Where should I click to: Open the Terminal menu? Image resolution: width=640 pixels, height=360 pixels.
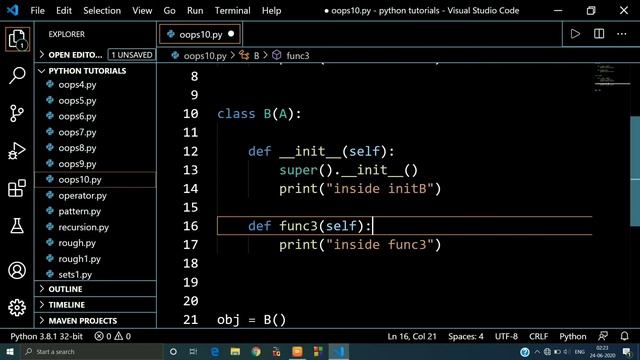[233, 11]
